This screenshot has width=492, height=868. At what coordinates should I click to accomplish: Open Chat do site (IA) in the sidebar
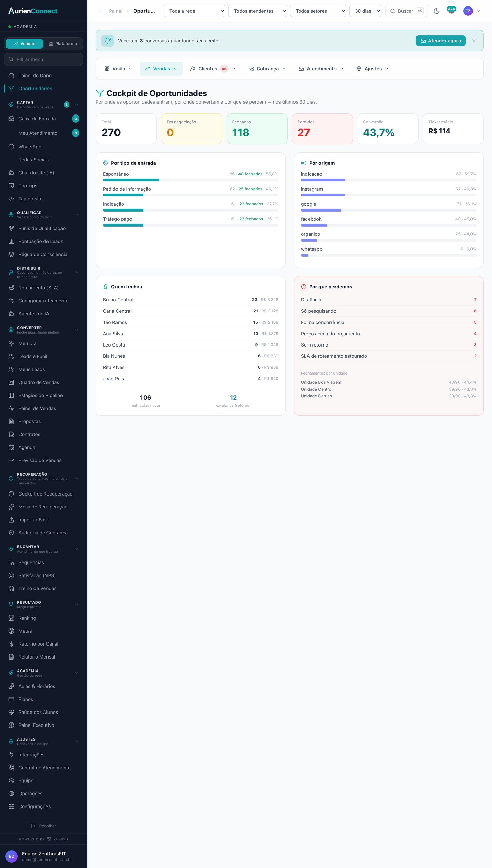(x=44, y=173)
